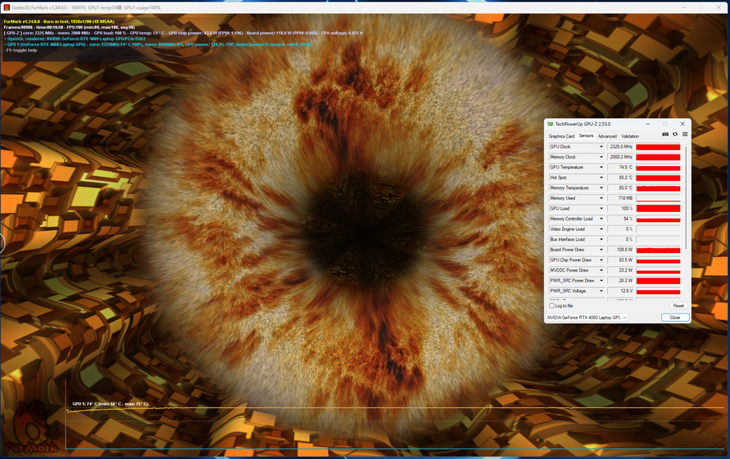Expand the Video Engine Load dropdown
Viewport: 730px width, 459px height.
point(601,229)
